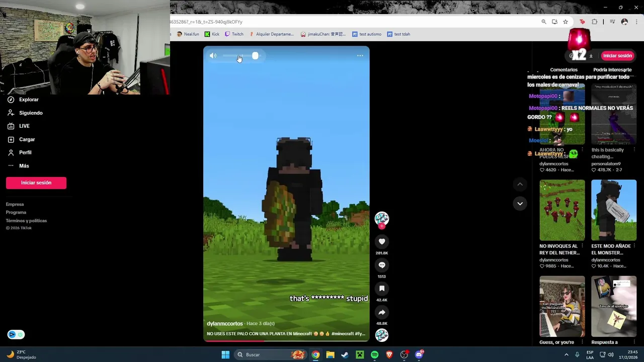Open the spinning sound disc icon

(x=382, y=335)
